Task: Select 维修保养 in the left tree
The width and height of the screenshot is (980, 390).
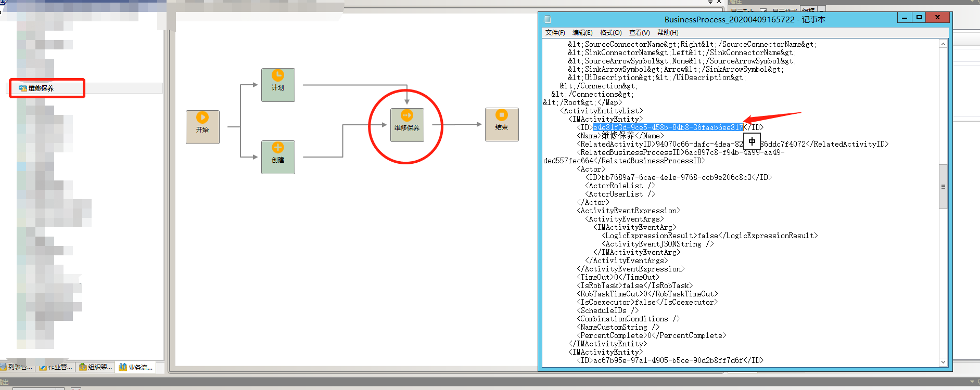Action: click(x=41, y=88)
